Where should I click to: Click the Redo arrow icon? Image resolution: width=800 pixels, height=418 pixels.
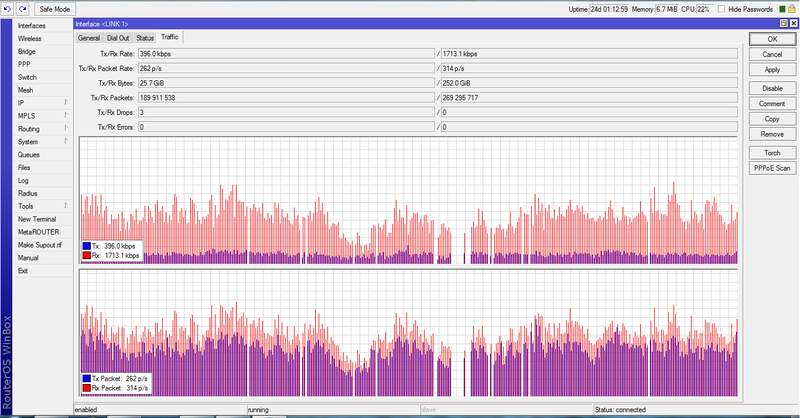(22, 9)
